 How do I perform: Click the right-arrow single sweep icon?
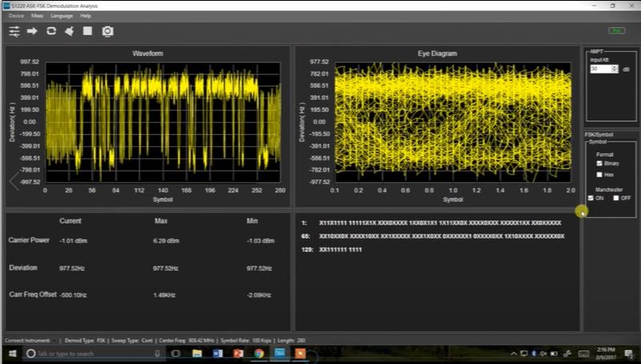pos(33,31)
